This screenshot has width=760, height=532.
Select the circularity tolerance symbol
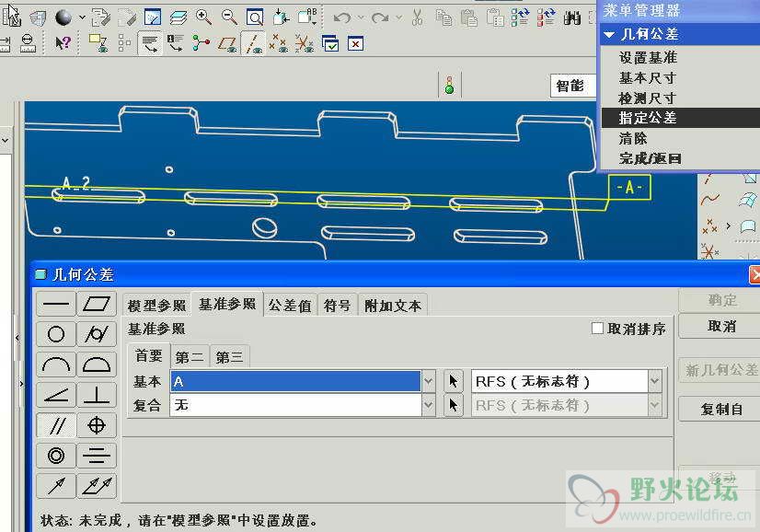click(x=56, y=334)
